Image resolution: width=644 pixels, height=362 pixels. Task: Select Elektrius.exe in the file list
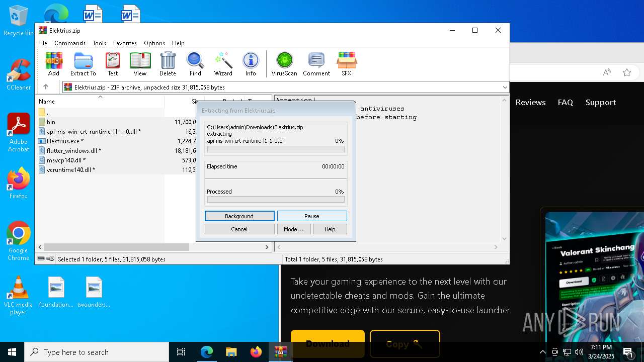point(116,141)
